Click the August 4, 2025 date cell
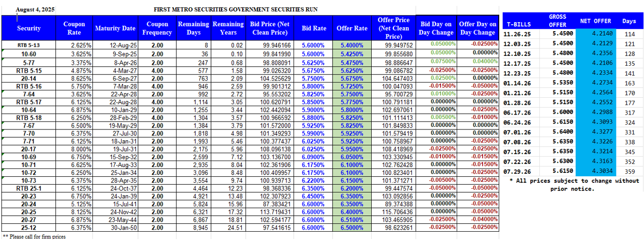Viewport: 644px width, 246px height. point(35,9)
